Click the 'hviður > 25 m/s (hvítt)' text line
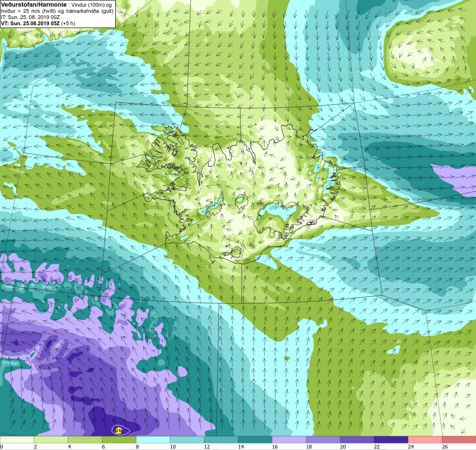 [x=29, y=11]
